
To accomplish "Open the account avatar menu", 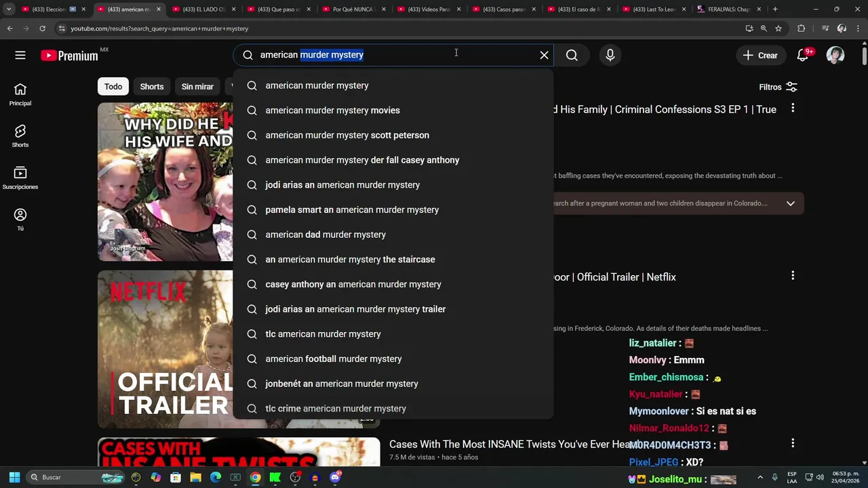I will coord(835,56).
